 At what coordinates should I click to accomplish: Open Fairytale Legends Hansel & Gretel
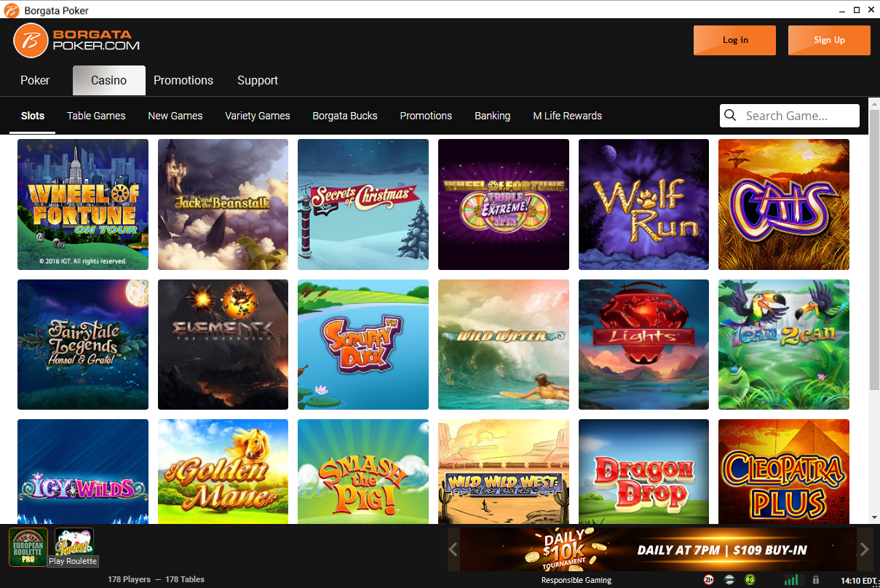[83, 345]
